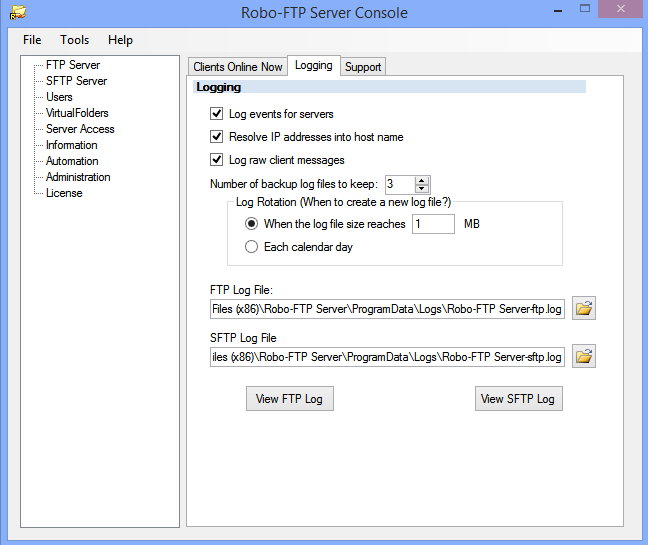Select SFTP Server in the tree
Viewport: 648px width, 545px height.
click(x=76, y=81)
